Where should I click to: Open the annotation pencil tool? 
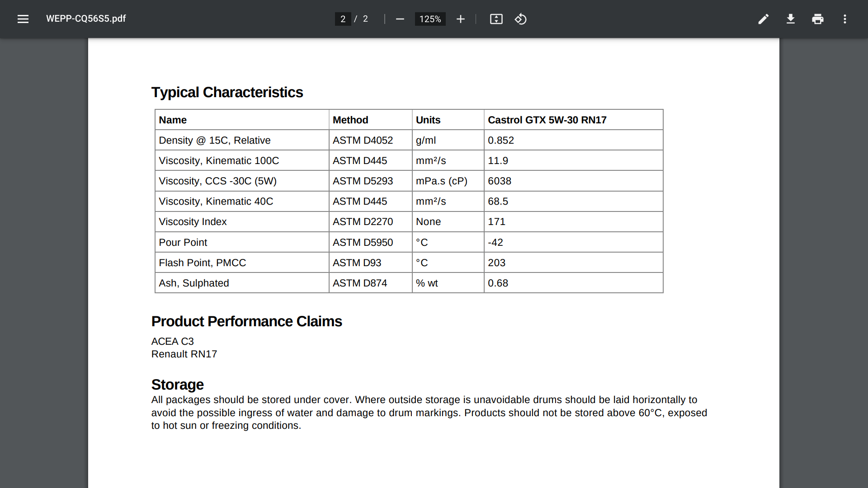coord(763,19)
